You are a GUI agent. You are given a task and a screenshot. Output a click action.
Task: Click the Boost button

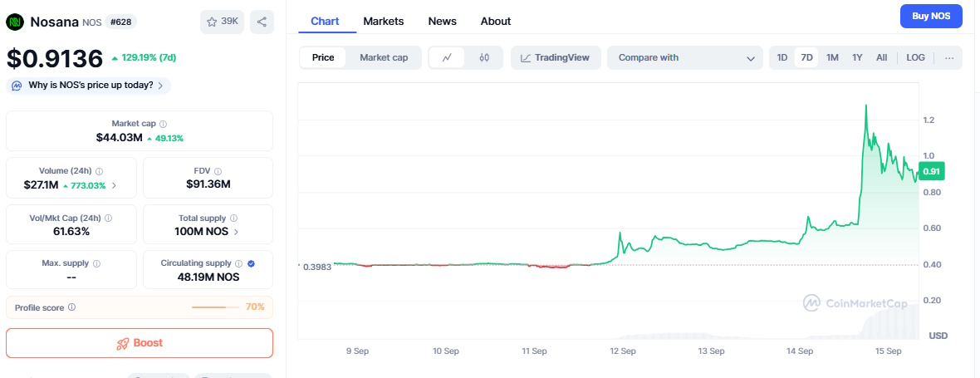(x=140, y=343)
